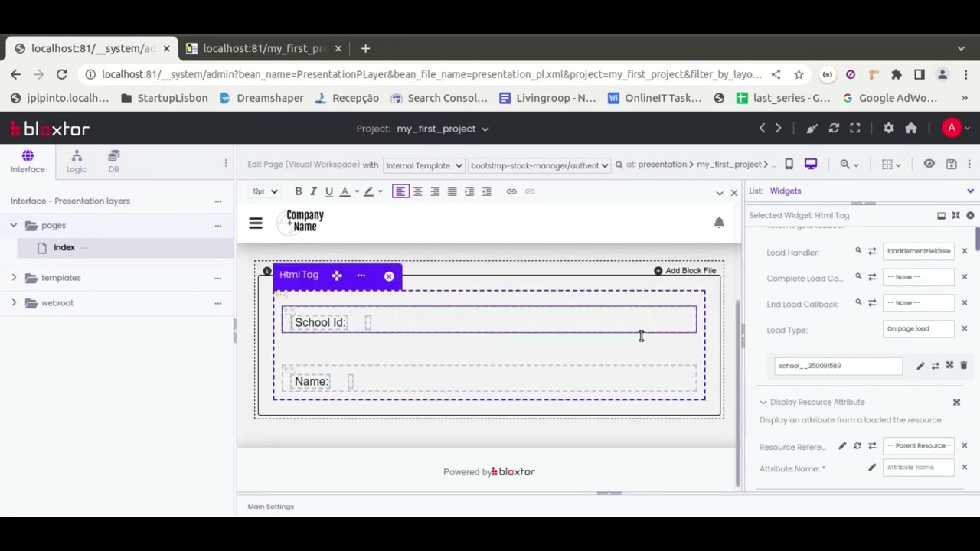The width and height of the screenshot is (980, 551).
Task: Open Presentation layers options dots
Action: coord(218,201)
